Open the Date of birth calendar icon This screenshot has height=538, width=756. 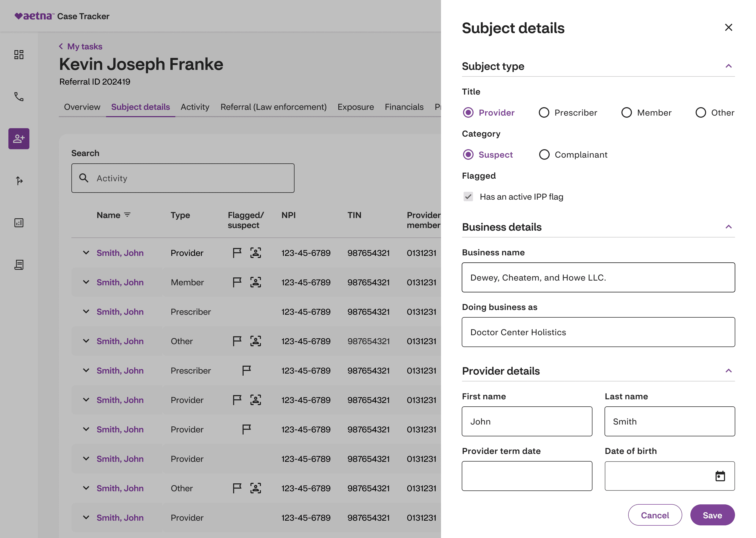[x=720, y=476]
